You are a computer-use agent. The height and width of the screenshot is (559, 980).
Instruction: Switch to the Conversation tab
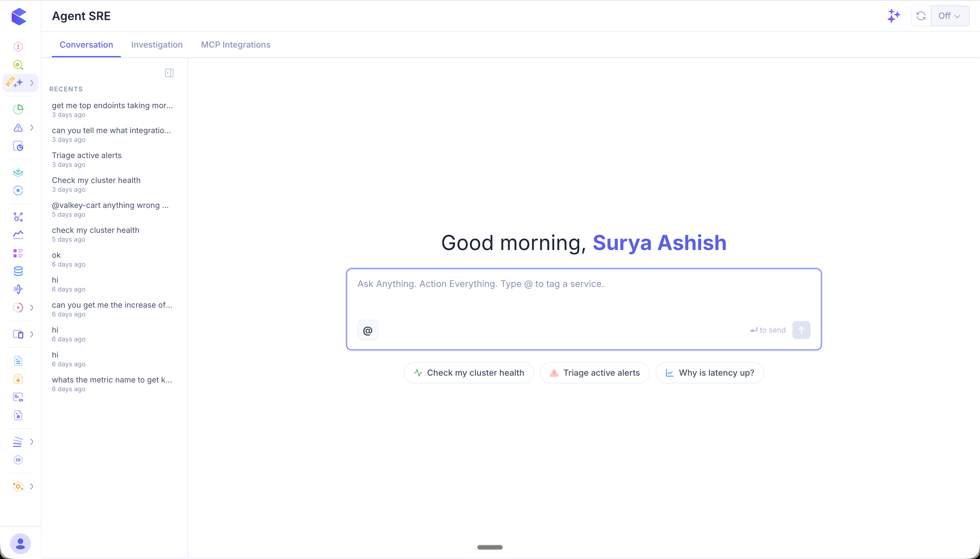(x=86, y=45)
